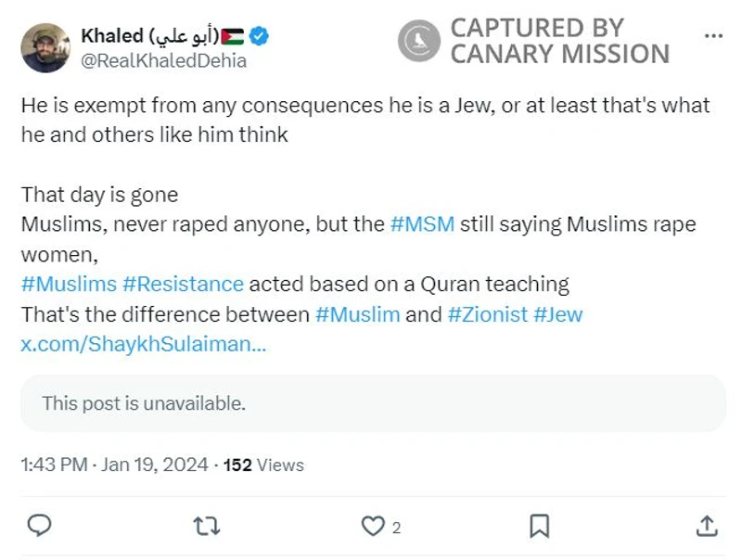Screen dimensions: 742x560
Task: Open the #Zionist hashtag
Action: click(487, 314)
